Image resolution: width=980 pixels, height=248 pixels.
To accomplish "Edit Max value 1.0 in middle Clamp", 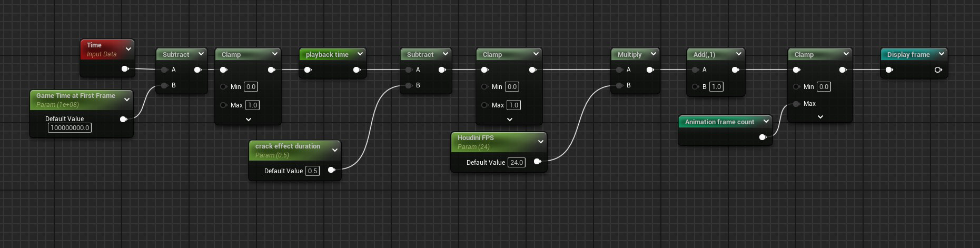I will coord(513,105).
